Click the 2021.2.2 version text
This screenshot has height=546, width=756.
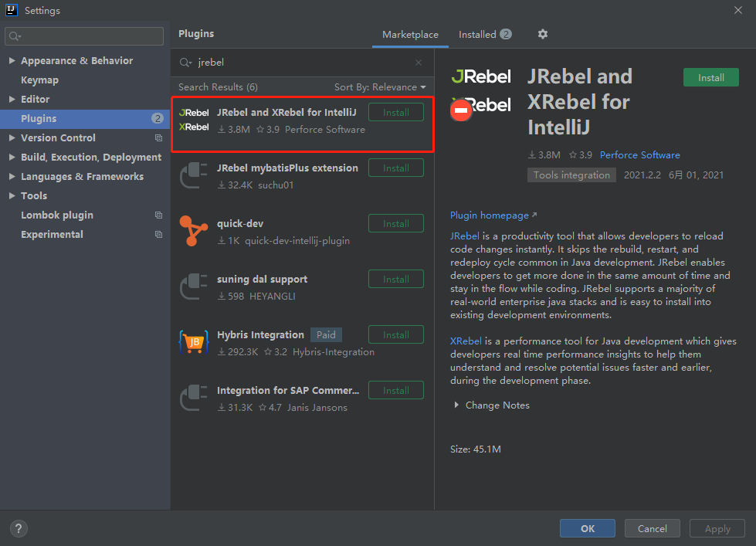click(x=642, y=175)
